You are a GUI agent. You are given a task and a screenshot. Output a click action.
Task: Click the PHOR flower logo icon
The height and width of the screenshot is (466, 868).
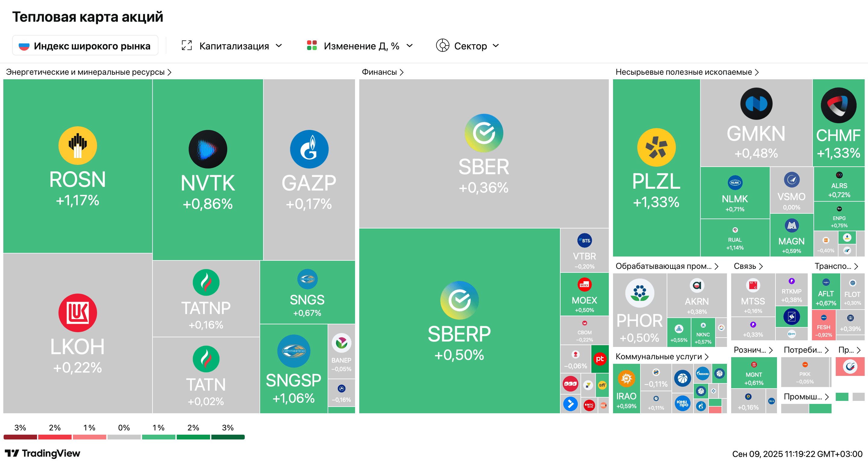click(x=640, y=293)
